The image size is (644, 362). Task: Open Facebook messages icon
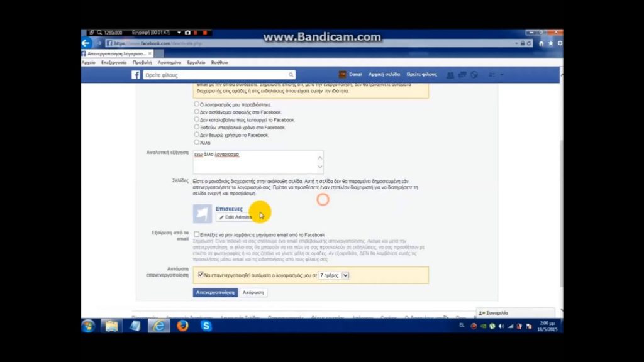[x=462, y=75]
